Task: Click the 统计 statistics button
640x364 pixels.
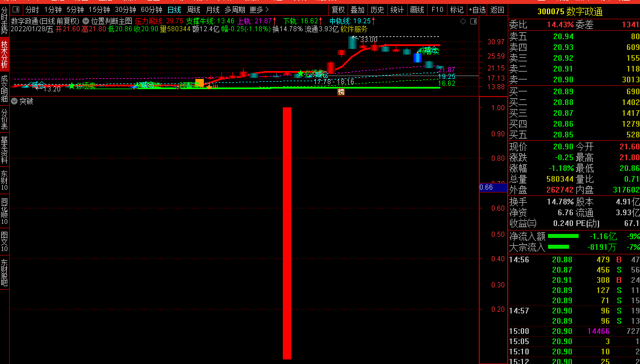Action: click(x=397, y=10)
